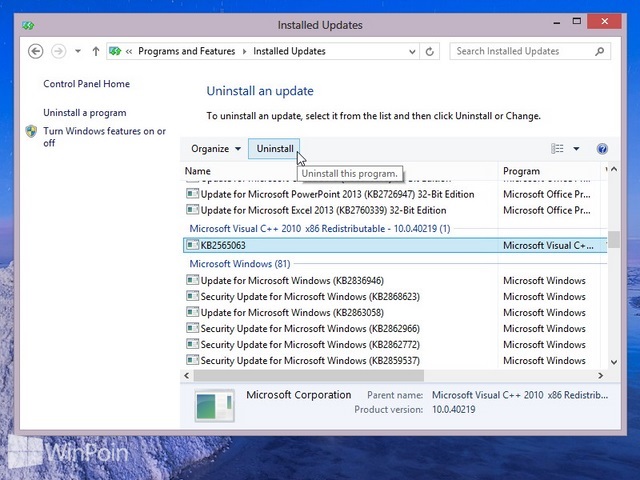Maximize the Installed Updates window
Screen dimensions: 640x480
576,21
